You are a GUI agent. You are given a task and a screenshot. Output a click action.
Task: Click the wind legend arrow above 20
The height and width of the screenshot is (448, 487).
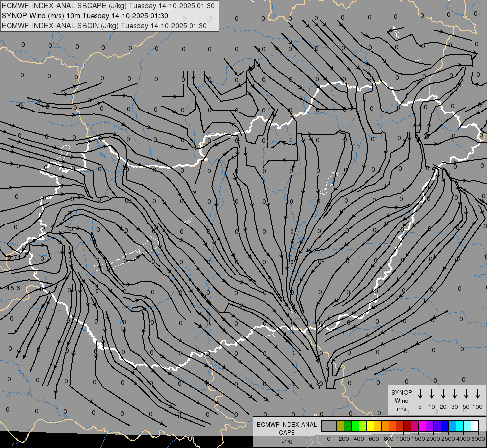[443, 394]
